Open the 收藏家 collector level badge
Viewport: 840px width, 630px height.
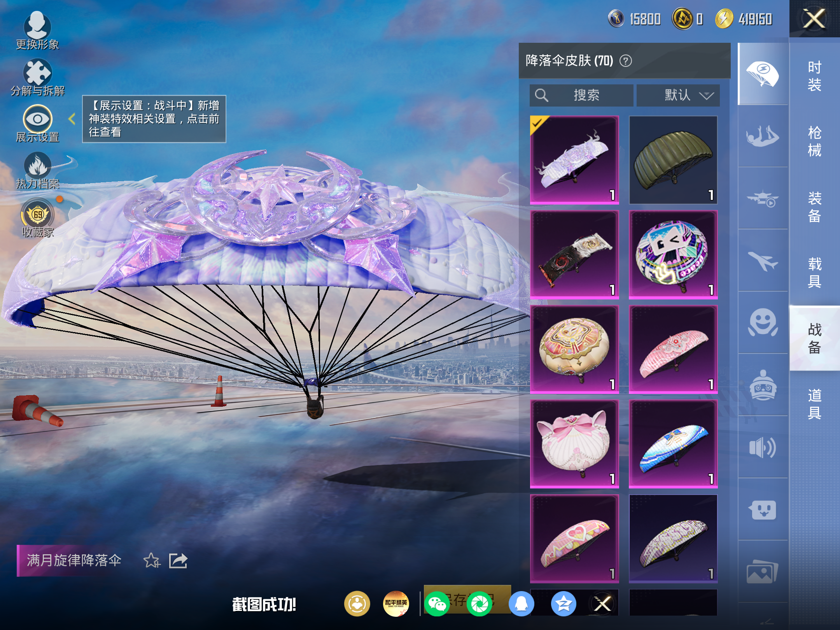(x=37, y=214)
